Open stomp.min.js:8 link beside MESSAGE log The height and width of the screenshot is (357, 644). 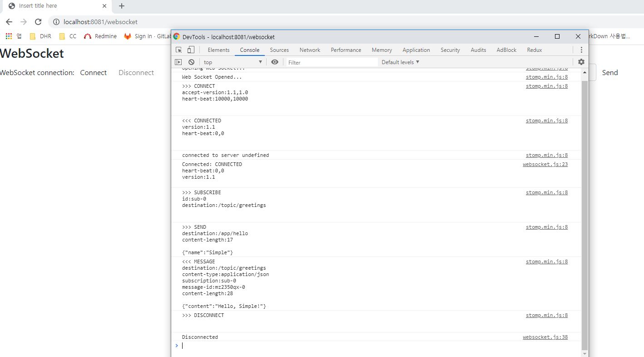(x=547, y=261)
